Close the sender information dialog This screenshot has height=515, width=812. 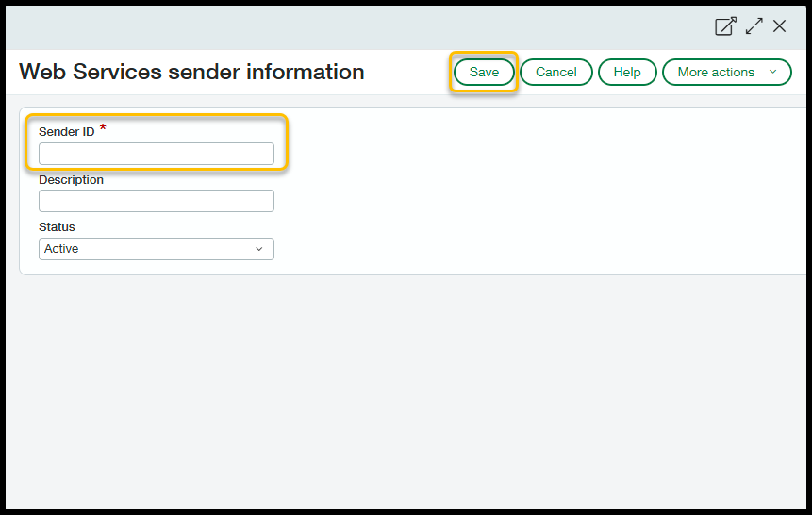tap(780, 26)
